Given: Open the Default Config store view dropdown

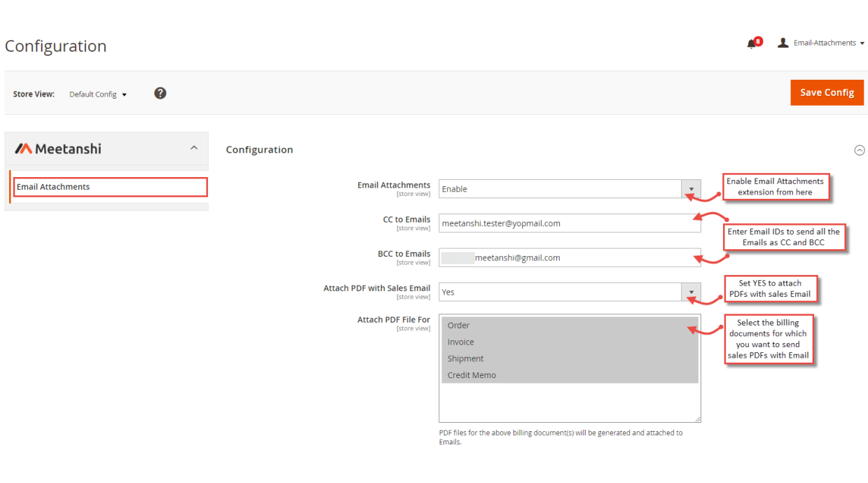Looking at the screenshot, I should (x=98, y=94).
